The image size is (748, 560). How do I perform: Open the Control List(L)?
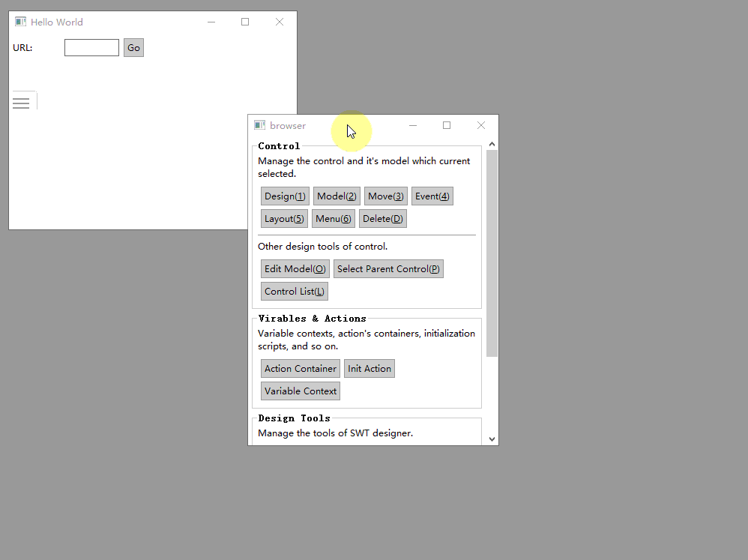pos(295,292)
